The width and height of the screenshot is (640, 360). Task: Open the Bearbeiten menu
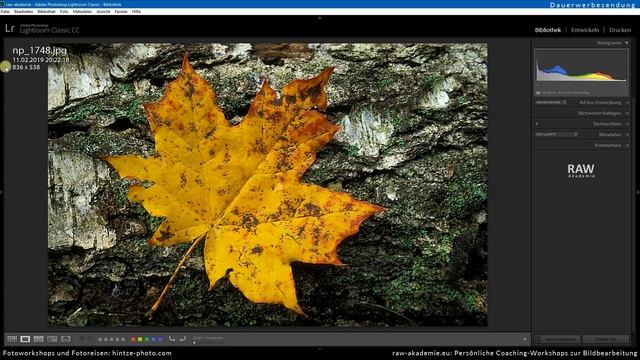[x=24, y=11]
